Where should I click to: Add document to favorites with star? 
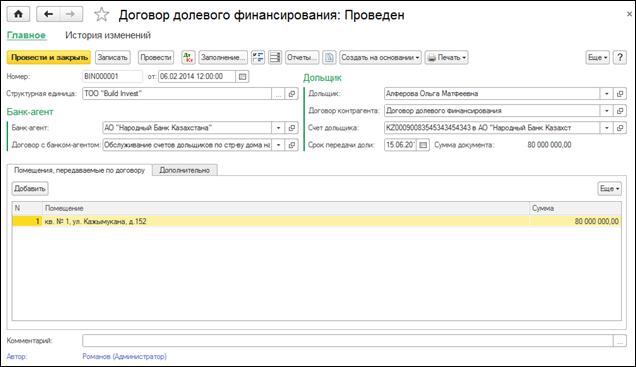pos(101,15)
